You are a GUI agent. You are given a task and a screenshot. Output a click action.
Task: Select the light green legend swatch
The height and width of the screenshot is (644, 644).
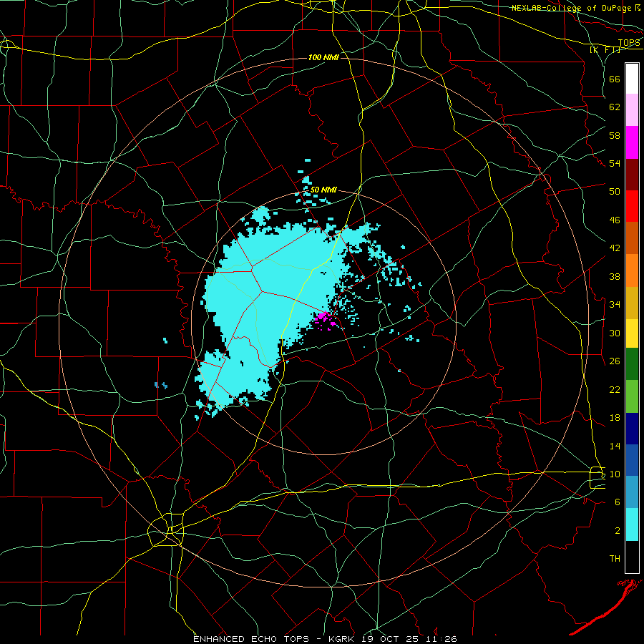click(632, 396)
